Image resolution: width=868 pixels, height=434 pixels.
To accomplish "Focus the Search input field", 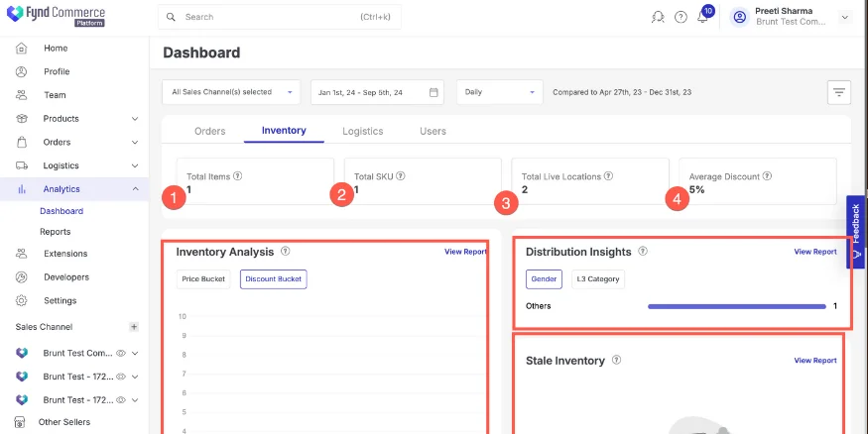I will (280, 17).
